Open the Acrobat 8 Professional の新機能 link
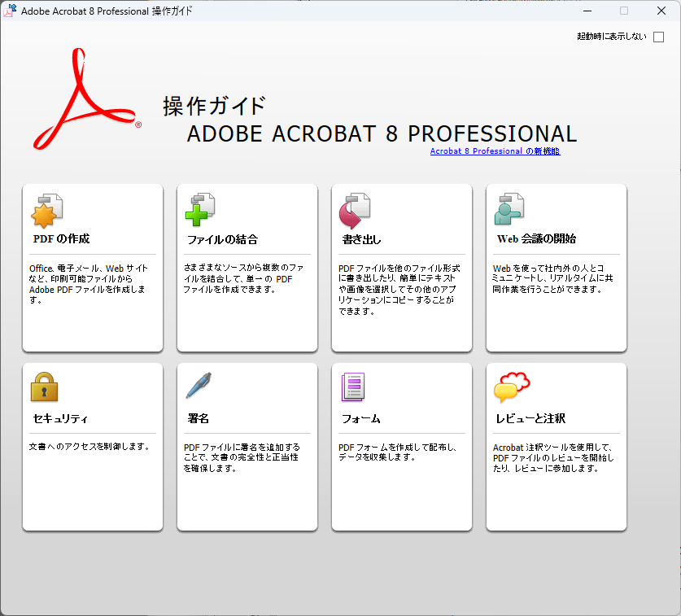 pyautogui.click(x=495, y=151)
